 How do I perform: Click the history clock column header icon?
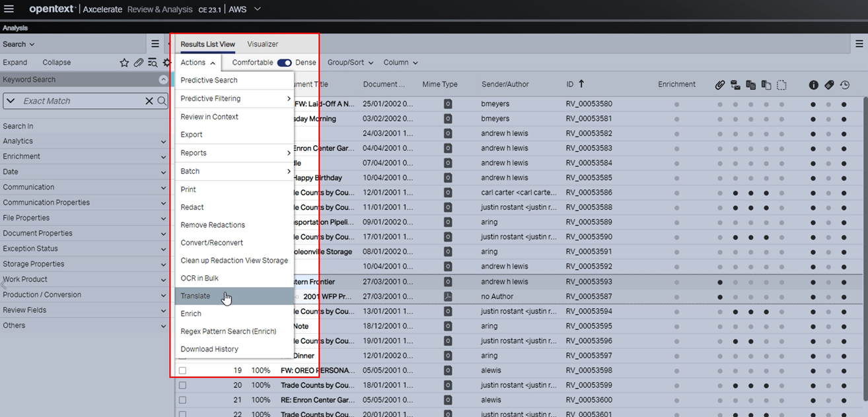click(844, 84)
